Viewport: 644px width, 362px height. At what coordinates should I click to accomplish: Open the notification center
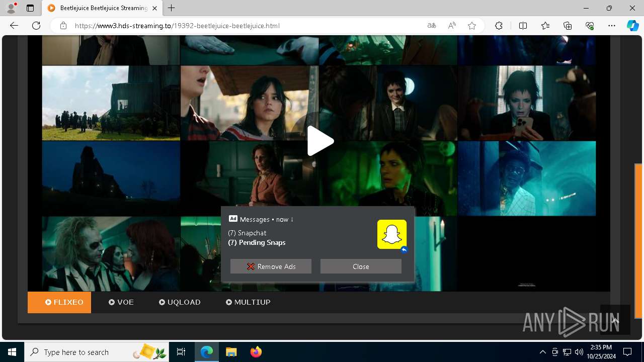coord(627,352)
